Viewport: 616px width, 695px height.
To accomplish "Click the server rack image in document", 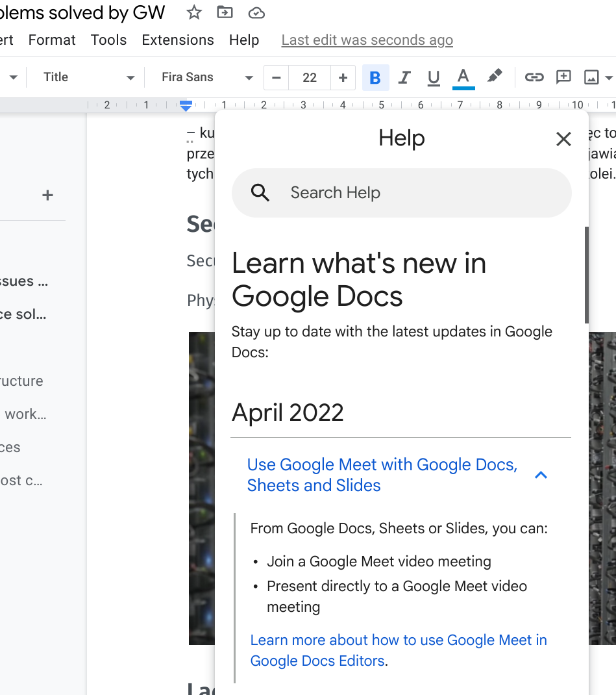I will point(201,488).
